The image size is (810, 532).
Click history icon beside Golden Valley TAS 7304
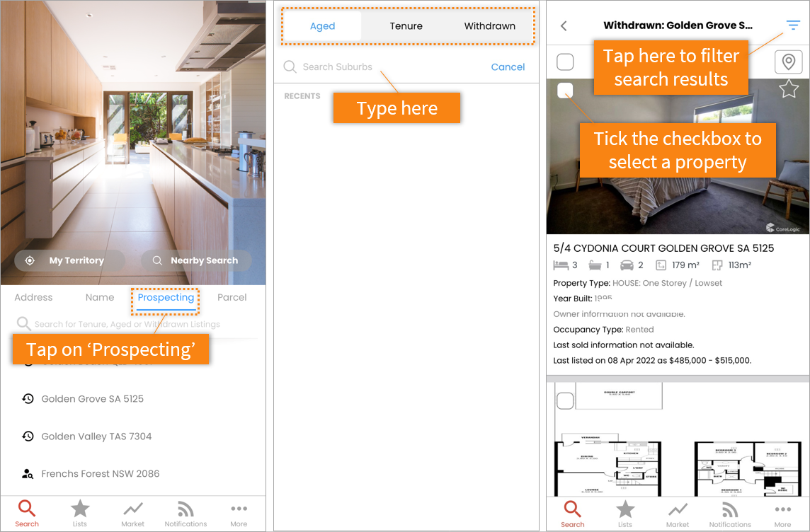click(28, 436)
